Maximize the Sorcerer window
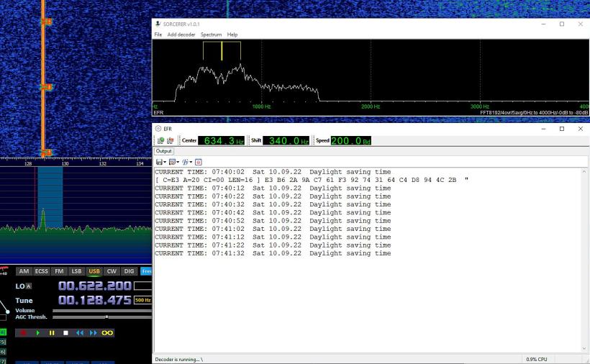Image resolution: width=590 pixels, height=364 pixels. (562, 24)
